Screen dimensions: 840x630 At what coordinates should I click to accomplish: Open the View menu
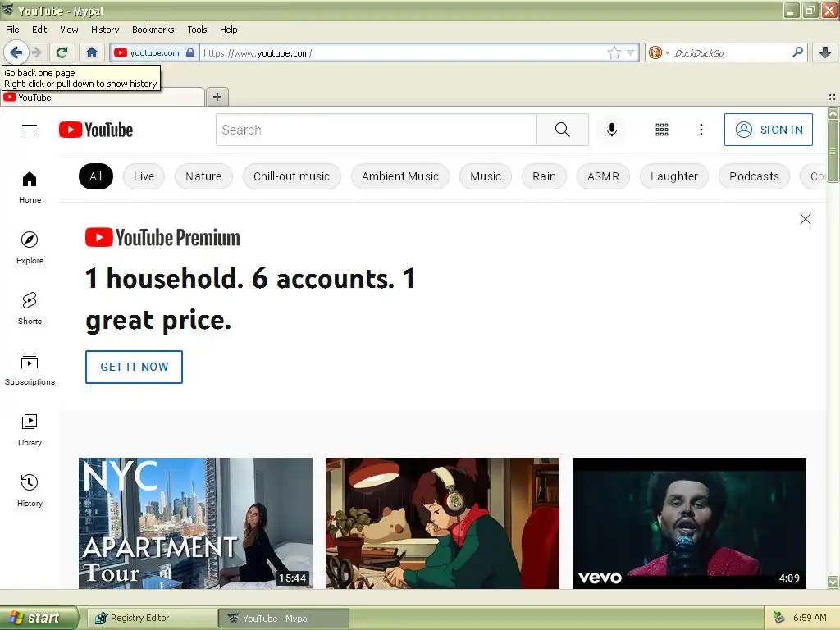pyautogui.click(x=69, y=30)
